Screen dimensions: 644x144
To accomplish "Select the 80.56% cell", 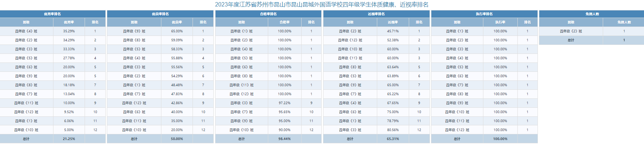I will pyautogui.click(x=393, y=130).
